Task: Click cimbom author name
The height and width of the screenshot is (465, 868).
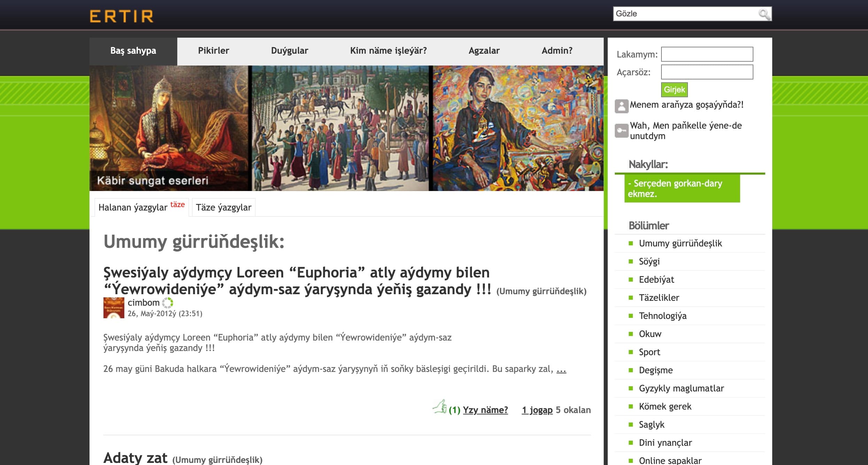Action: [x=144, y=303]
